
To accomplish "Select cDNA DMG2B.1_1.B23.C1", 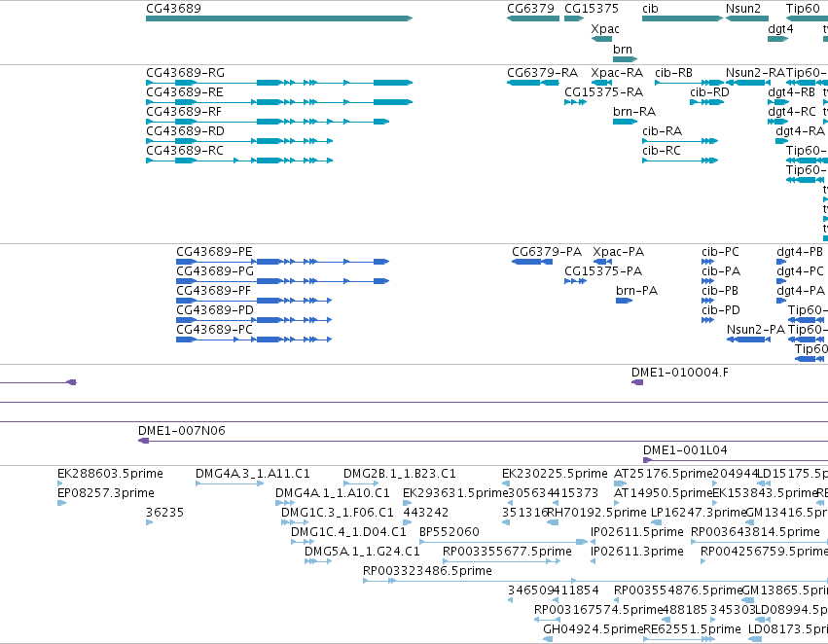I will click(x=361, y=483).
